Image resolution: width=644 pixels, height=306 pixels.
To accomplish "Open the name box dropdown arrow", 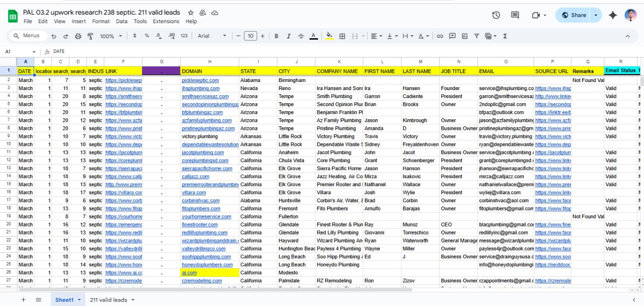I will tap(34, 51).
